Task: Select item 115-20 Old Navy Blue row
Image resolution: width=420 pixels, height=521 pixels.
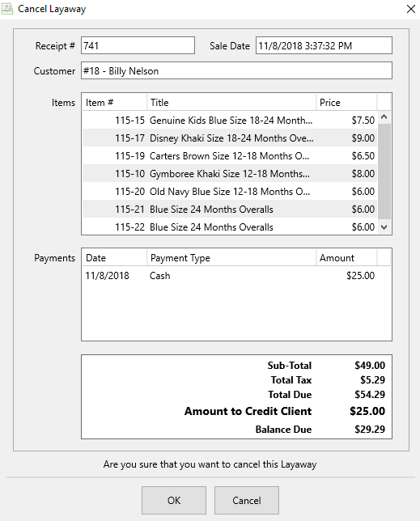Action: [x=230, y=192]
